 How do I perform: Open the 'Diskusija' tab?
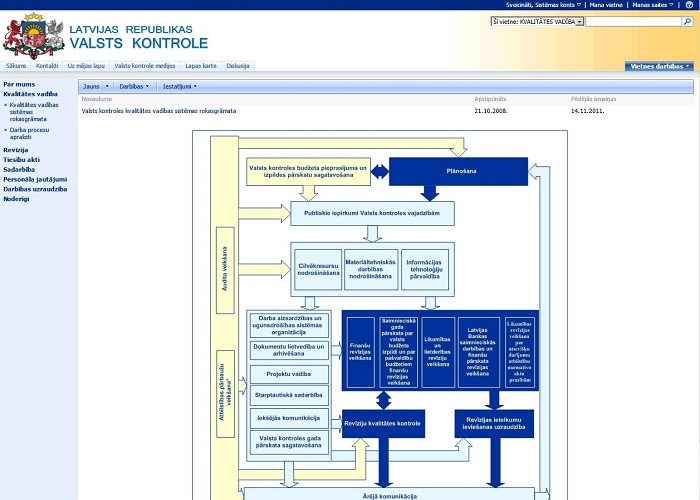238,66
